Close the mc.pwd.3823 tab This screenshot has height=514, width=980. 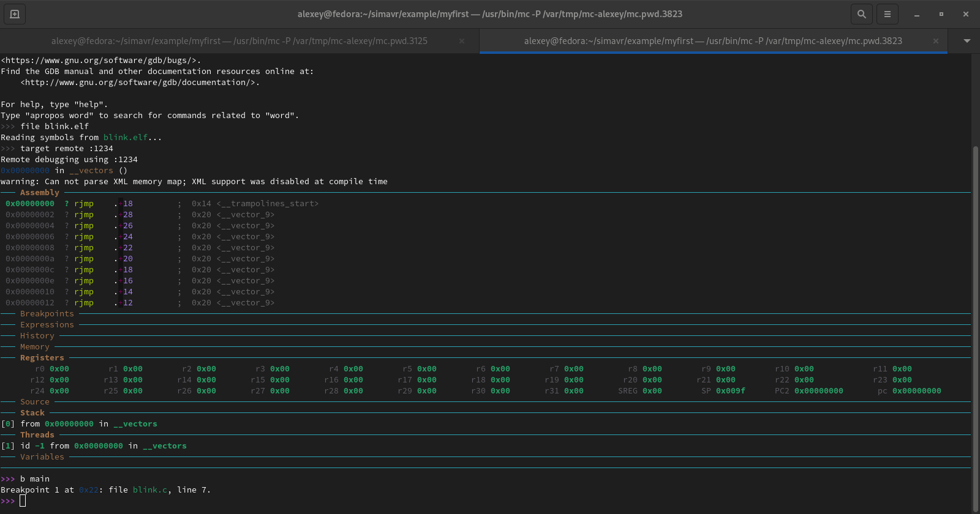tap(936, 41)
